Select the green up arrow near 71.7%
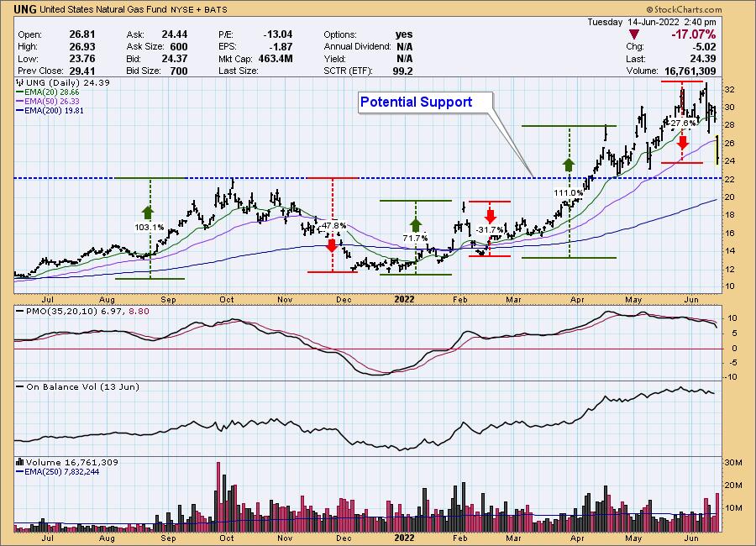Image resolution: width=756 pixels, height=546 pixels. coord(415,223)
